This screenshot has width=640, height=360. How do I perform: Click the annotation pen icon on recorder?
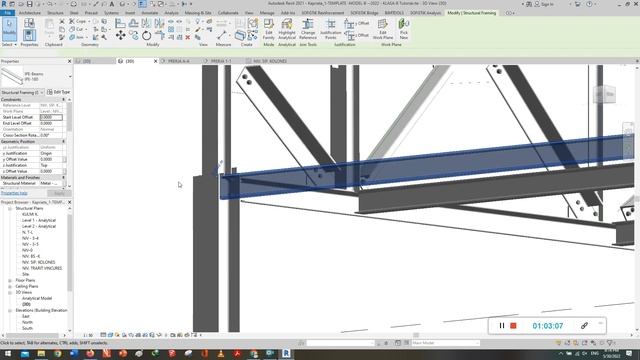[584, 326]
